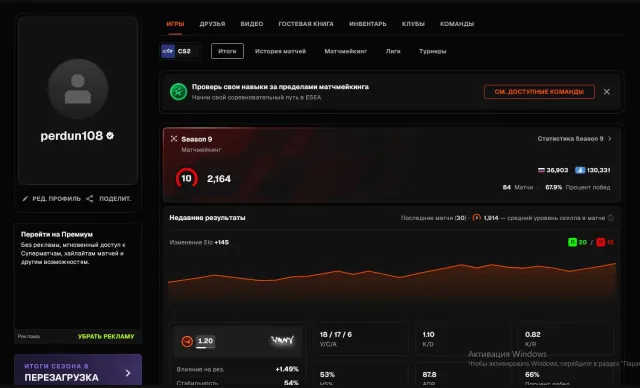640x388 pixels.
Task: Click the red losses indicator icon
Action: [601, 242]
